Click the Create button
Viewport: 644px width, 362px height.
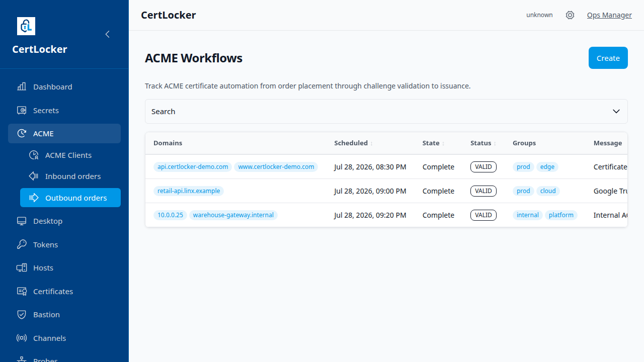click(x=608, y=58)
